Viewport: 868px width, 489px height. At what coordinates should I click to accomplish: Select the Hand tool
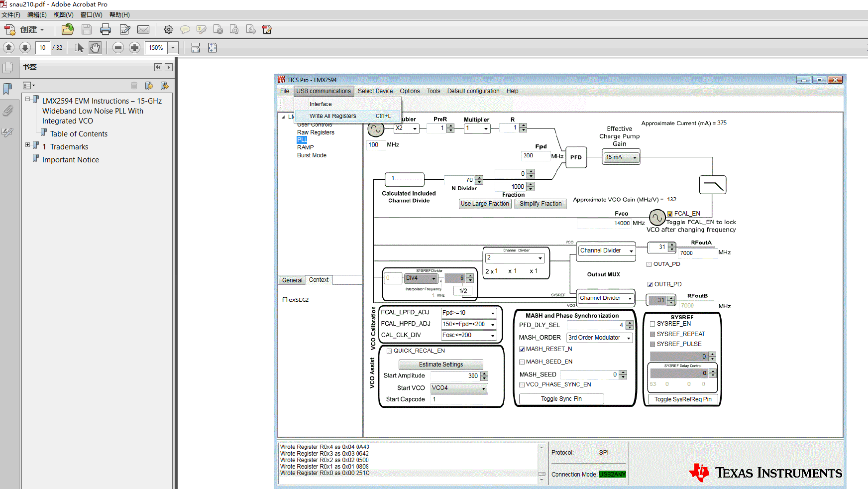tap(95, 48)
